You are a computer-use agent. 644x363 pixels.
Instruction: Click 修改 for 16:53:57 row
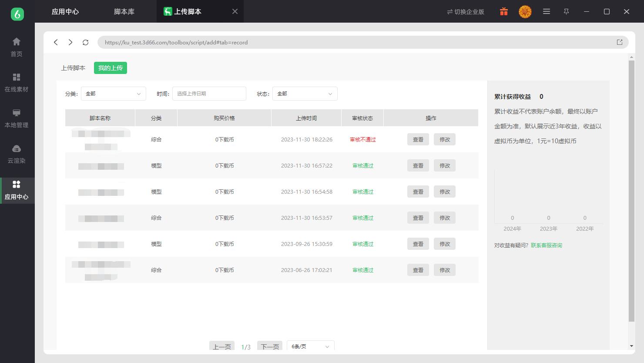pyautogui.click(x=445, y=218)
